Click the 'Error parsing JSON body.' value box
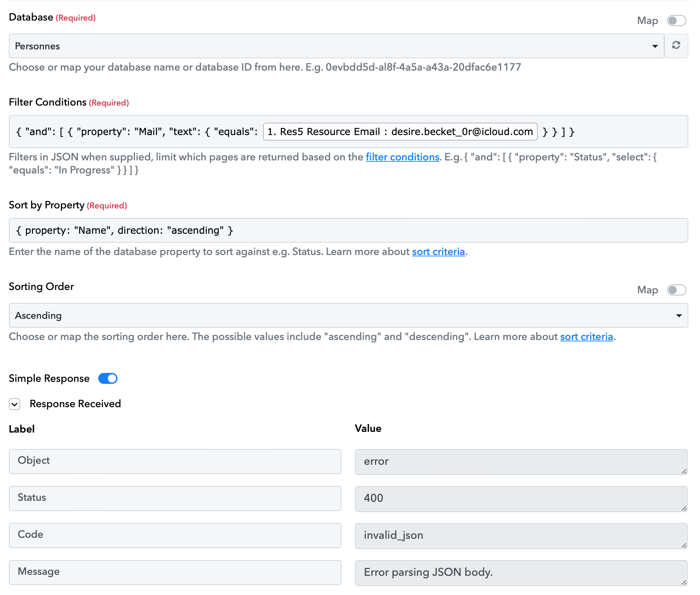 [x=521, y=573]
